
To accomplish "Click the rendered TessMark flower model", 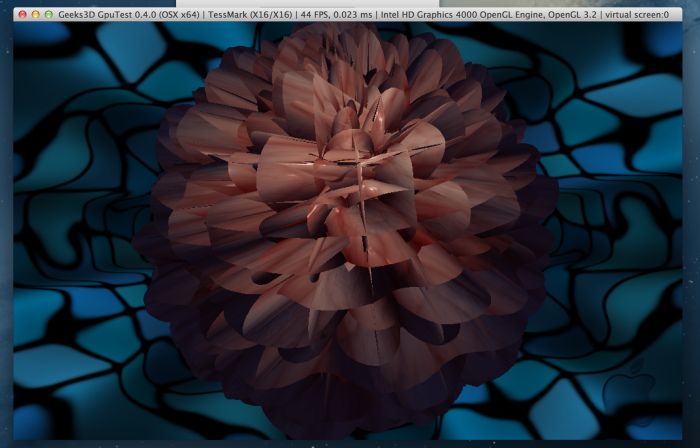I will click(345, 230).
